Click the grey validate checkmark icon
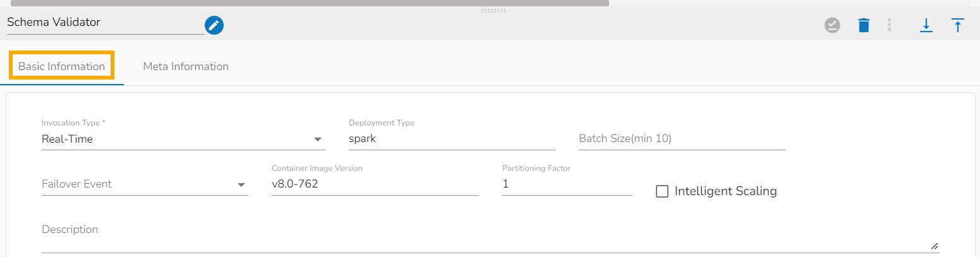This screenshot has width=980, height=257. (x=832, y=25)
